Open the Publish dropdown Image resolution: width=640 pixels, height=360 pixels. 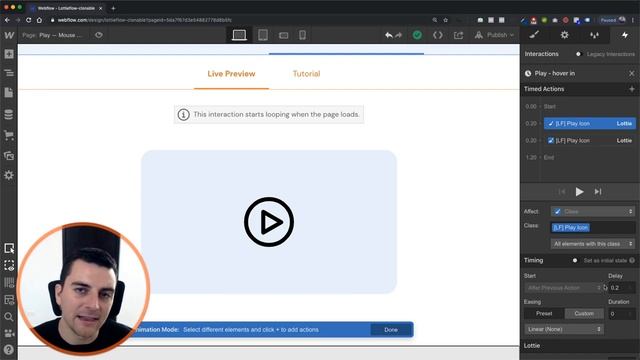coord(494,35)
